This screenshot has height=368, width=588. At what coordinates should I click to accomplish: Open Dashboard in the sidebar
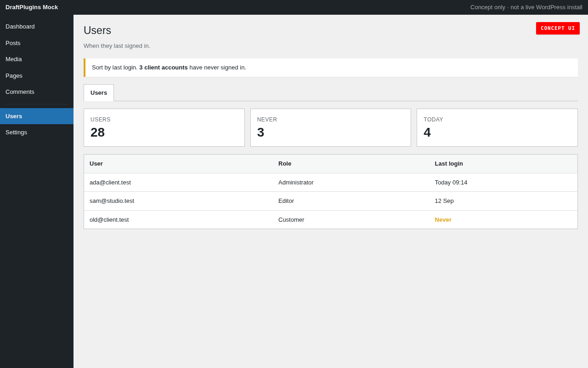point(37,27)
